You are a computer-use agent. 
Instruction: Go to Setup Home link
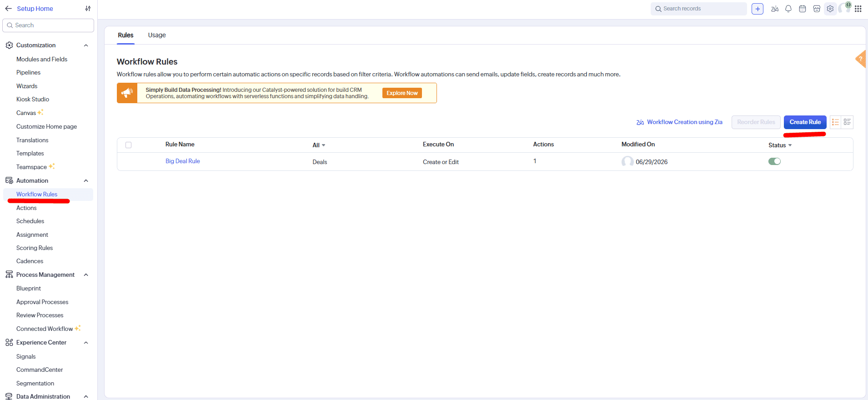35,9
